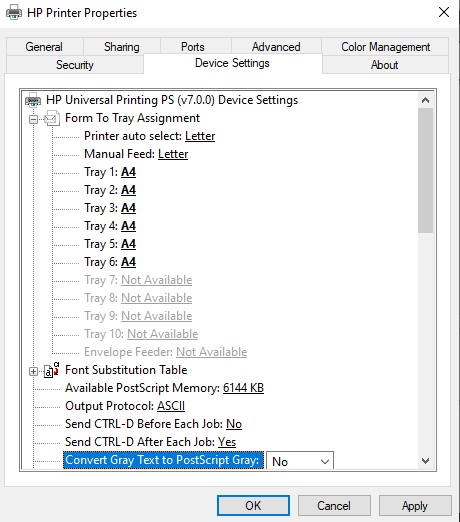Image resolution: width=460 pixels, height=522 pixels.
Task: Click the A4 value of Tray 4
Action: (128, 226)
